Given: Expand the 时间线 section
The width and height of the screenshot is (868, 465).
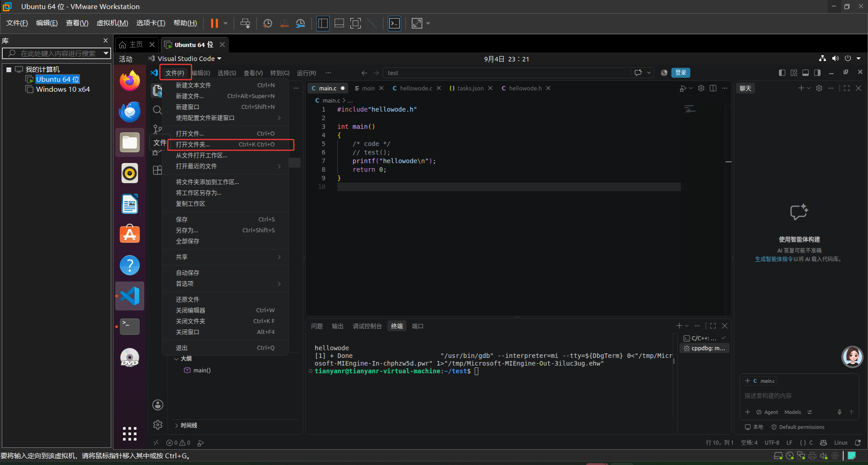Looking at the screenshot, I should [x=189, y=425].
